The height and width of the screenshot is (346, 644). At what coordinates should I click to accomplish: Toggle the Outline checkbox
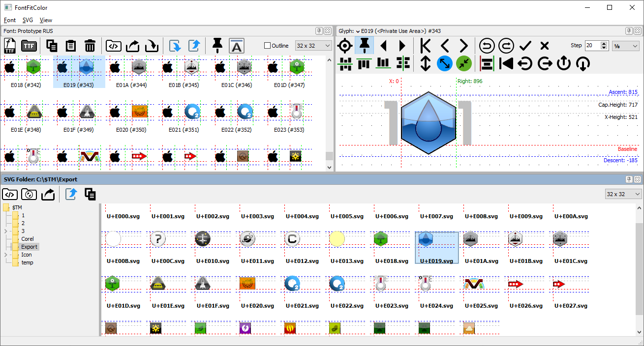click(x=268, y=45)
